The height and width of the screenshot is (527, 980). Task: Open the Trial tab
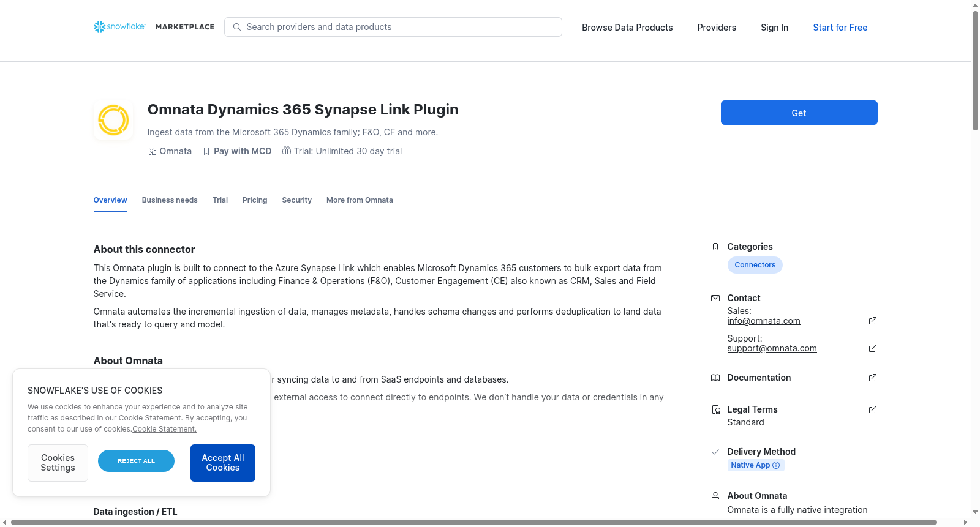[221, 200]
